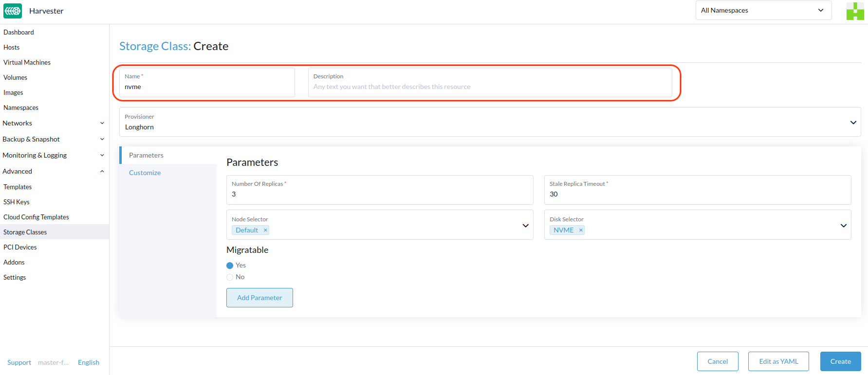Open the Node Selector dropdown arrow
Image resolution: width=868 pixels, height=375 pixels.
pyautogui.click(x=525, y=225)
